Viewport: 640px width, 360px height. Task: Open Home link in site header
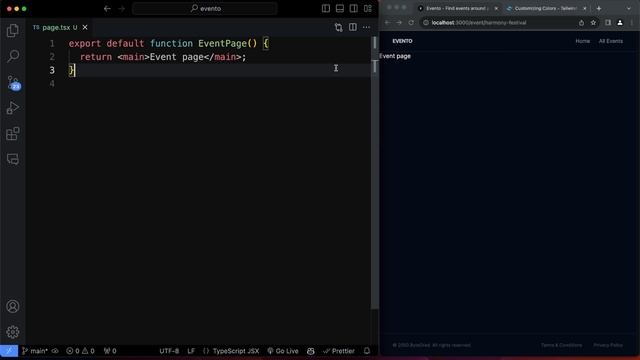point(582,41)
